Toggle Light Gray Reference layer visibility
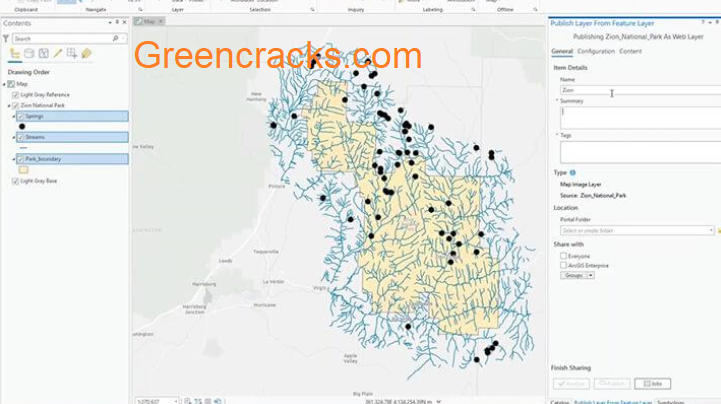This screenshot has width=721, height=404. pos(15,95)
